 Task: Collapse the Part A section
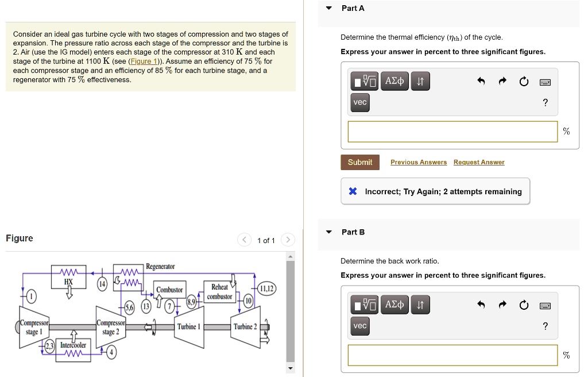click(x=328, y=7)
